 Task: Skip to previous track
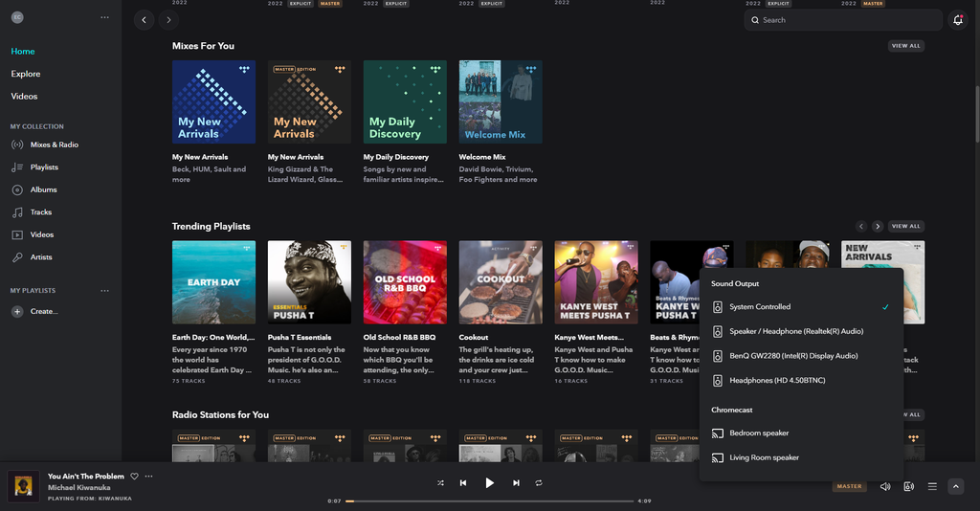coord(463,483)
